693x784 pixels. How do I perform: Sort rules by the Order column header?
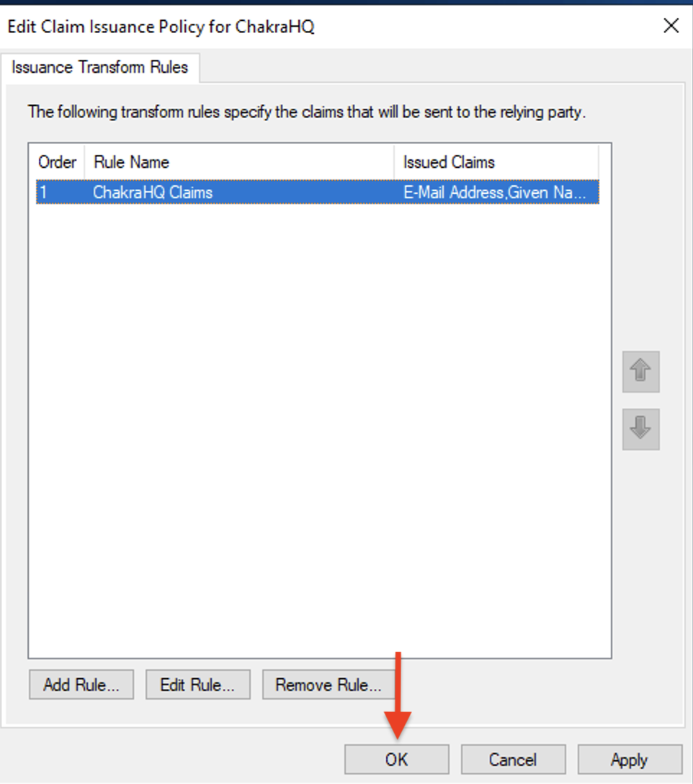coord(57,162)
